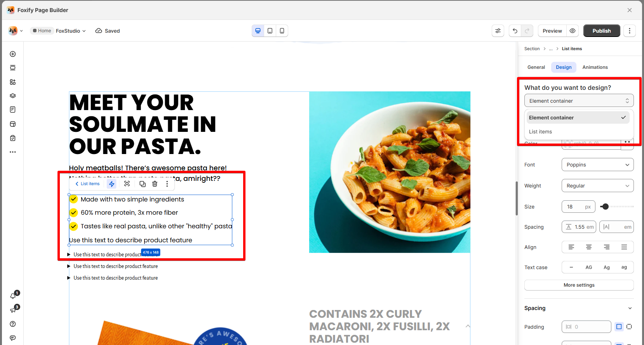Open the templates icon in left sidebar
Image resolution: width=644 pixels, height=345 pixels.
13,124
